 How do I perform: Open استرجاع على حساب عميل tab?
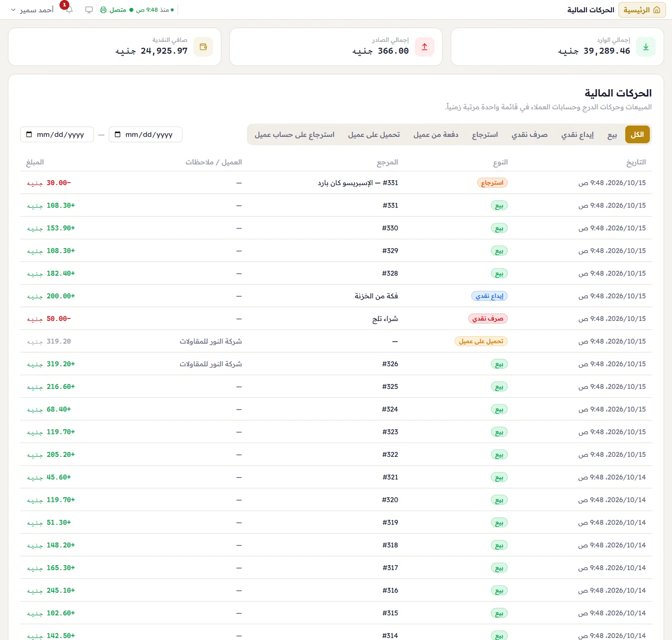(x=295, y=134)
